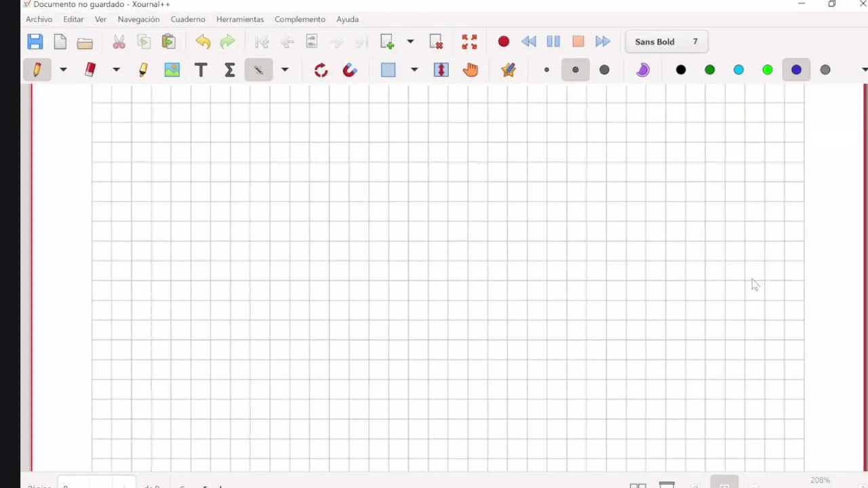Viewport: 868px width, 488px height.
Task: Select the Pen tool
Action: point(37,70)
